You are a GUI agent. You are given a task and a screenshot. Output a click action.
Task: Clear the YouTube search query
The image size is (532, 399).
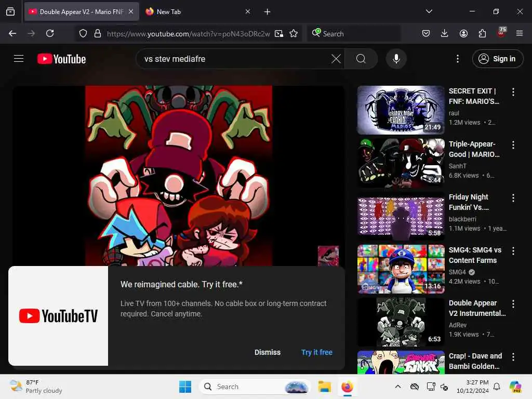336,59
